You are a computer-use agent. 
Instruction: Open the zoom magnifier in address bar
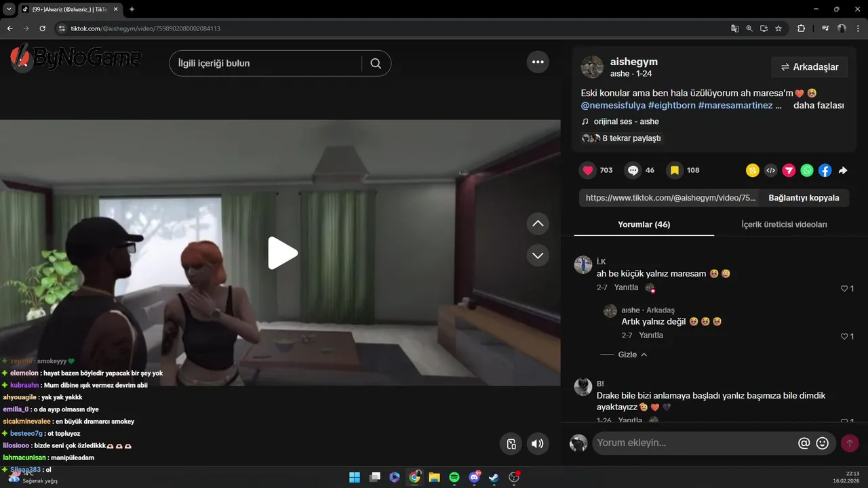(749, 28)
